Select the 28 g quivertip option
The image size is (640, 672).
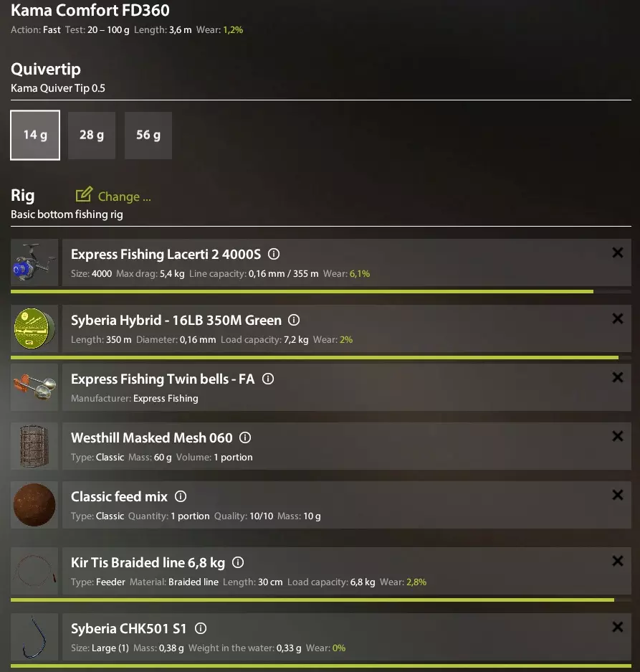click(92, 135)
